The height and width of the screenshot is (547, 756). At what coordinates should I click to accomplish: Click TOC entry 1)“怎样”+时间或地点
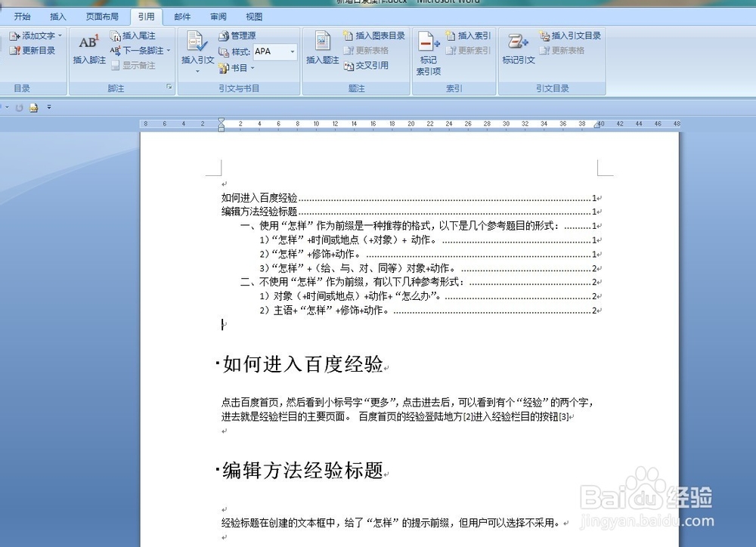tap(428, 240)
